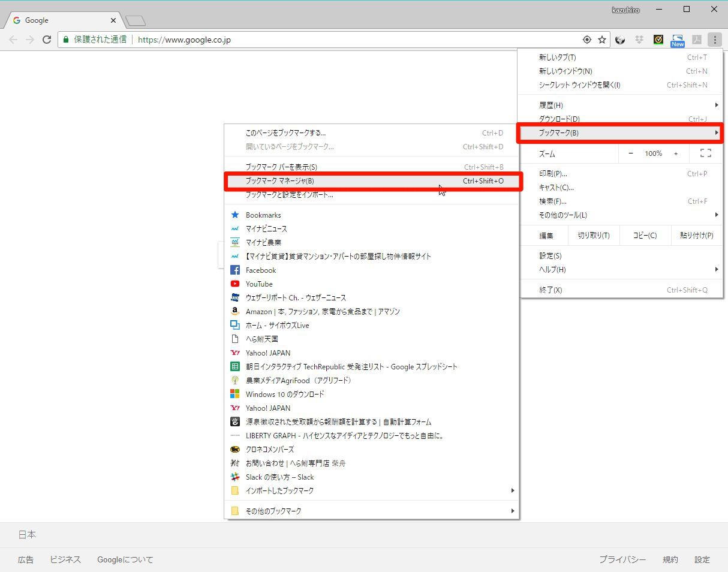Click the 規約 footer link
Image resolution: width=728 pixels, height=572 pixels.
(670, 559)
